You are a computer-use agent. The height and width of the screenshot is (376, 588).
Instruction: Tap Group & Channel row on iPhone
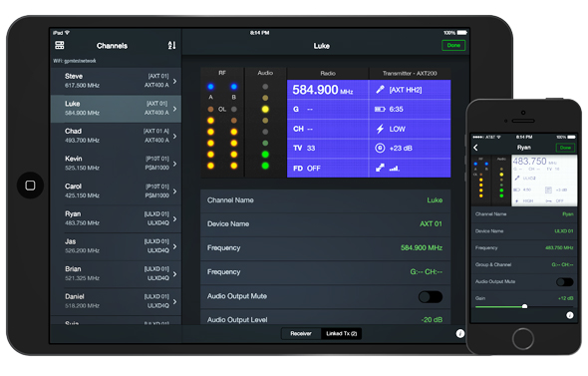click(524, 265)
